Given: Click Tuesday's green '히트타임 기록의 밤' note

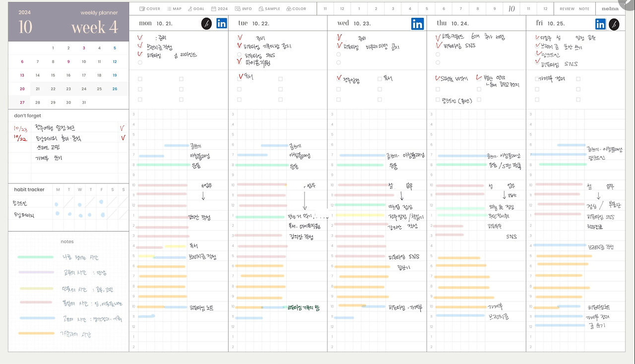Looking at the screenshot, I should point(304,307).
